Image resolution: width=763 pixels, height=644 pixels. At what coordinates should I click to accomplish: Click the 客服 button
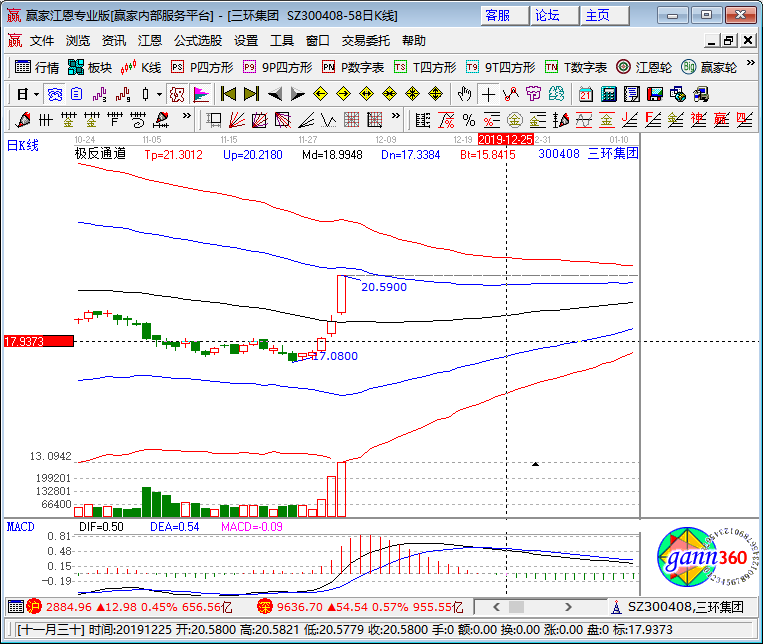[x=504, y=16]
